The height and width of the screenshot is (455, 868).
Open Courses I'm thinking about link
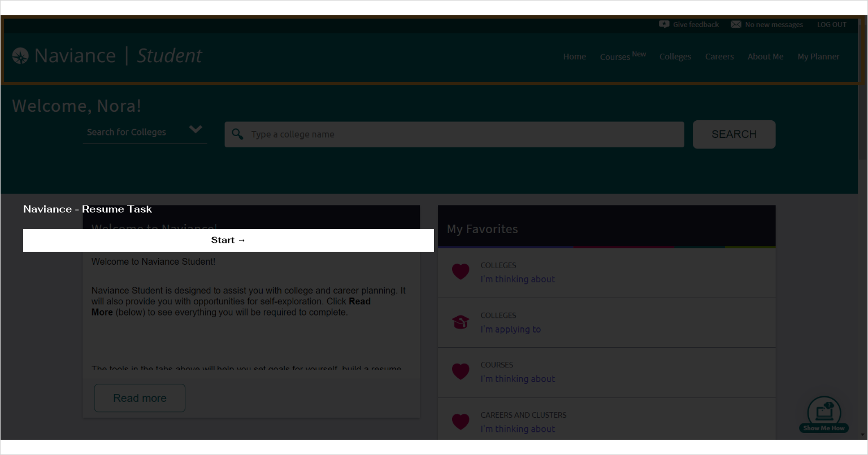click(x=518, y=379)
